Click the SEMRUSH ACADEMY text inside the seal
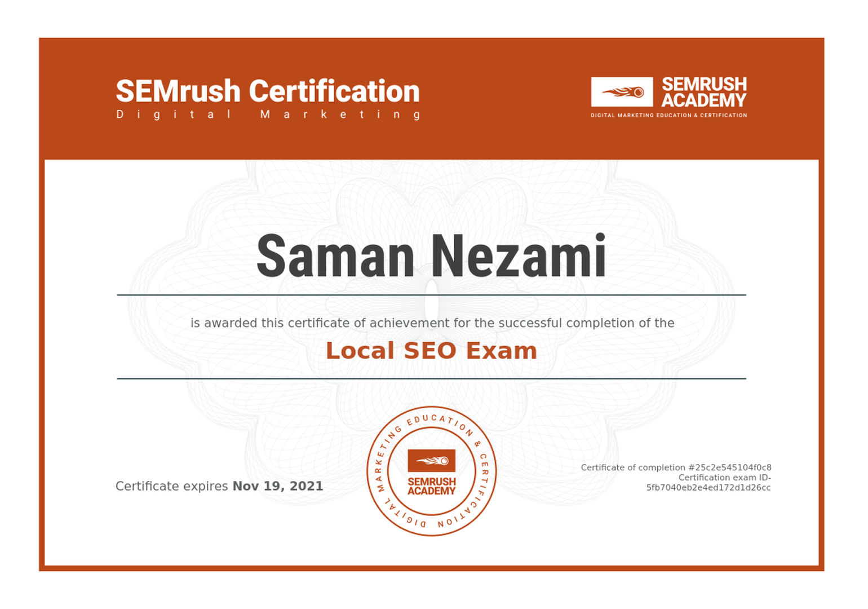This screenshot has height=609, width=868. point(431,487)
